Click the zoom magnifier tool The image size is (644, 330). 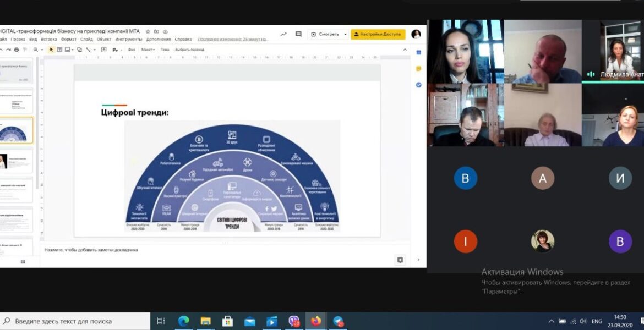point(36,50)
